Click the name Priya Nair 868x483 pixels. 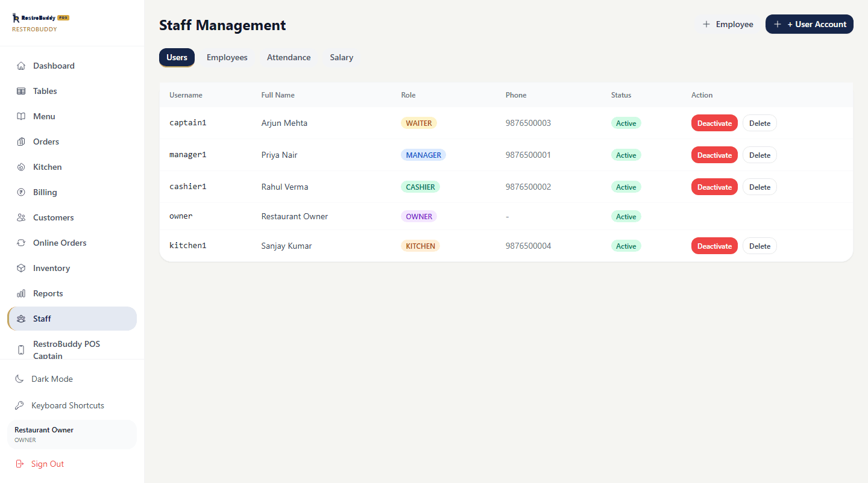click(x=279, y=155)
